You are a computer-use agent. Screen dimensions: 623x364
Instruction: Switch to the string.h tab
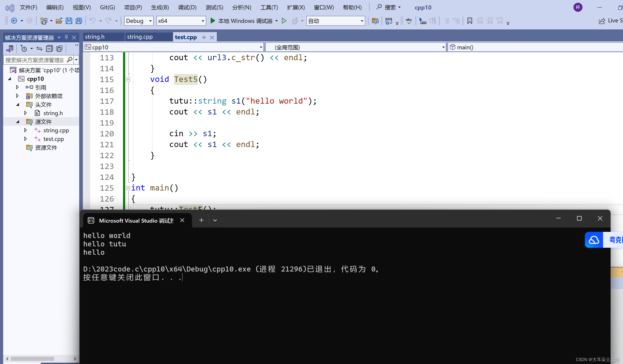click(x=95, y=37)
